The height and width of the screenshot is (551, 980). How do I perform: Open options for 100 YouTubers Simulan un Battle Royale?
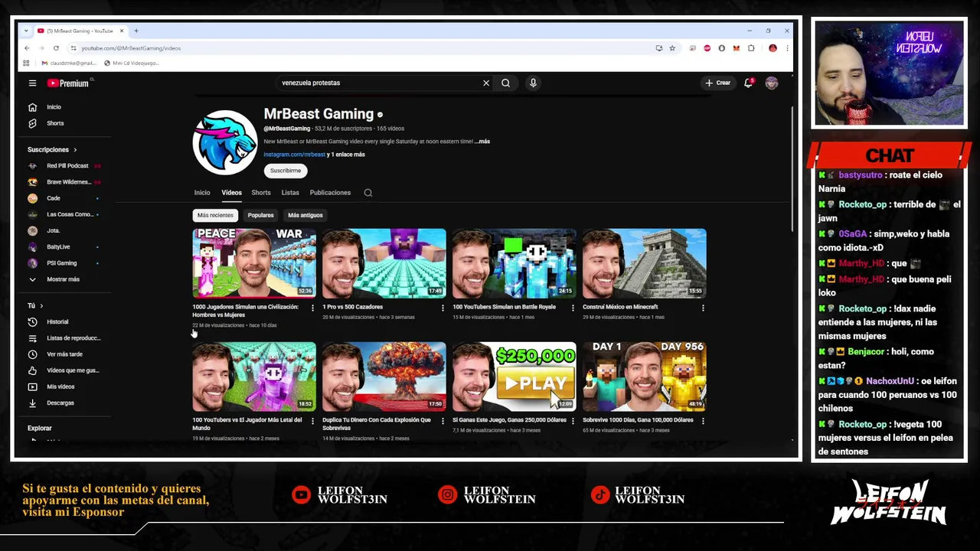[573, 308]
